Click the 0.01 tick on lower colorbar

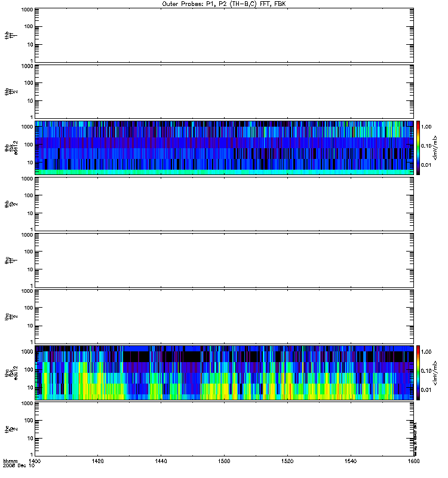pyautogui.click(x=426, y=390)
